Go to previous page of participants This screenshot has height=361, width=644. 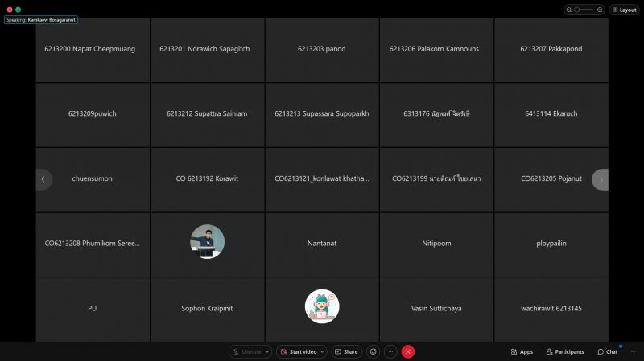[x=43, y=179]
